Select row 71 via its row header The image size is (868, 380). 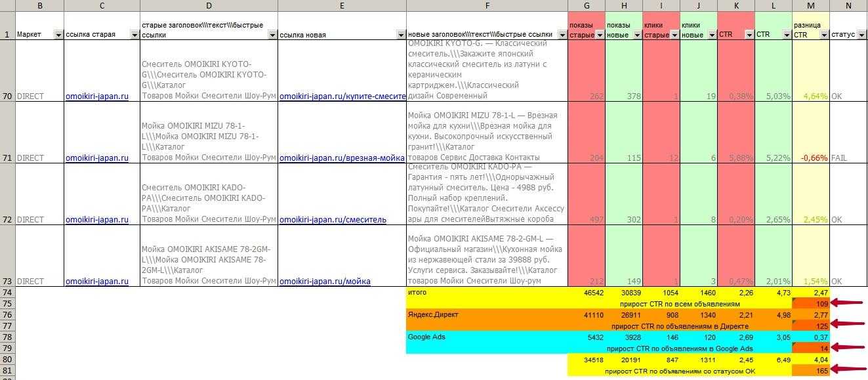[7, 158]
